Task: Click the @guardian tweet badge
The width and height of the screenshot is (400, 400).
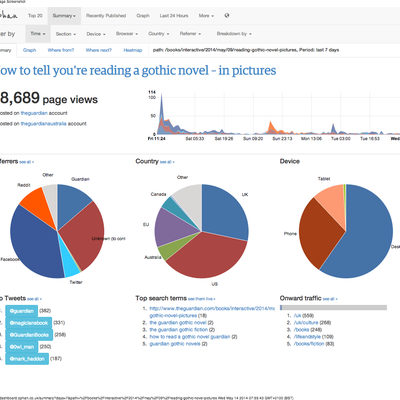Action: [x=22, y=311]
